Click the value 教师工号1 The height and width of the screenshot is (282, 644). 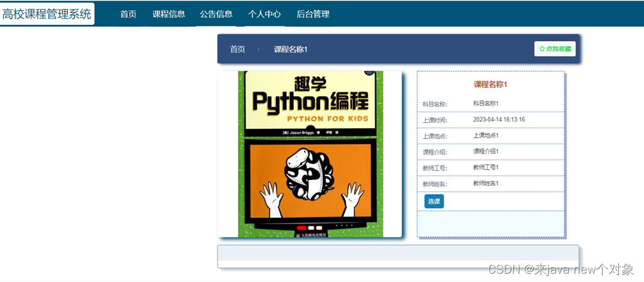(486, 167)
